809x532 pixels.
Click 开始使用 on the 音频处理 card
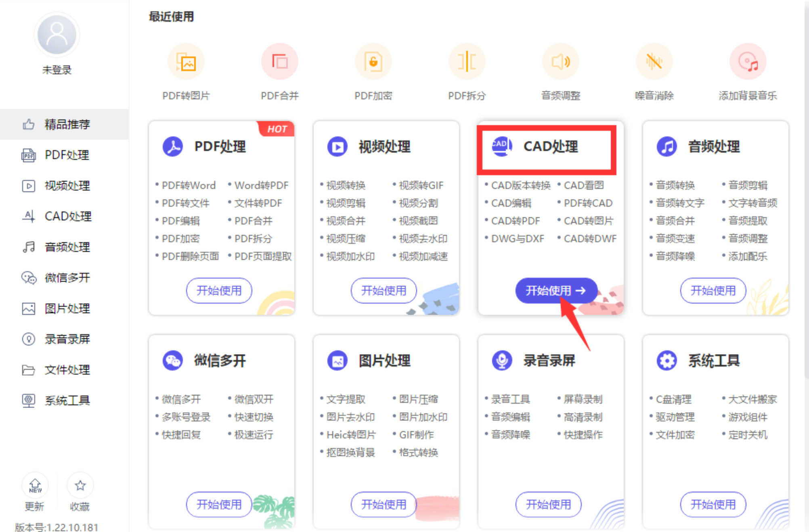coord(713,291)
